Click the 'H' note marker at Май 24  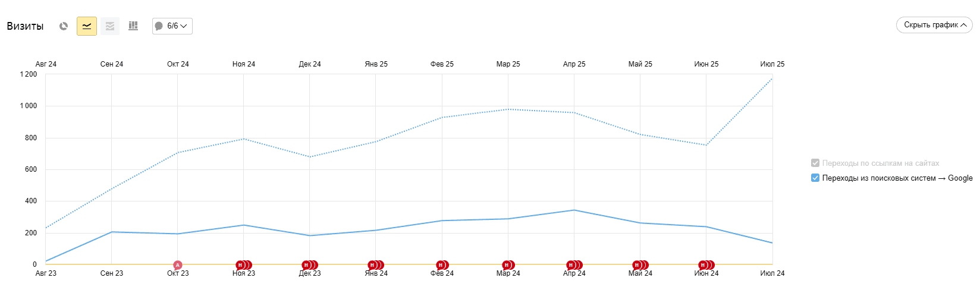coord(637,265)
